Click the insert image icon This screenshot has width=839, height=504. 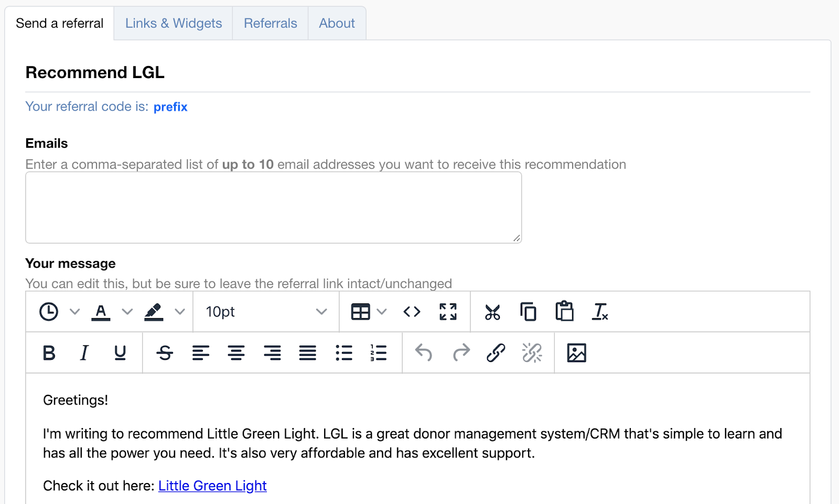pyautogui.click(x=577, y=353)
